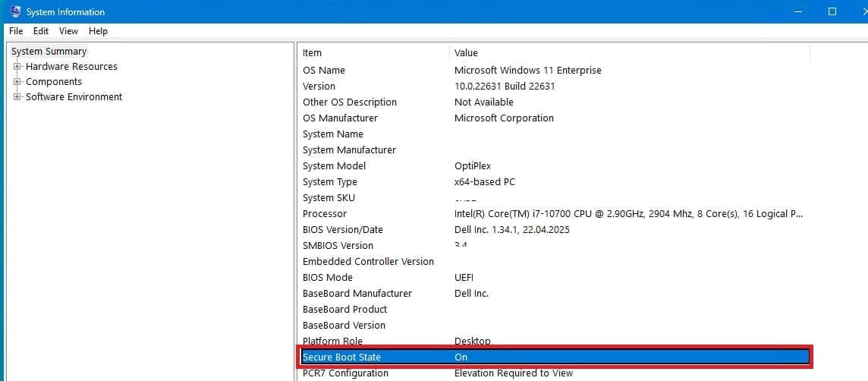The width and height of the screenshot is (868, 381).
Task: Expand the Hardware Resources node
Action: pyautogui.click(x=17, y=67)
